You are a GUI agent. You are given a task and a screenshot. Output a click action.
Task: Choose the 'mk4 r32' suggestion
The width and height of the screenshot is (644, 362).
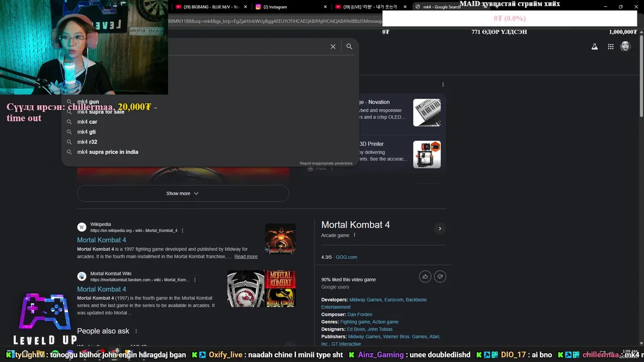pyautogui.click(x=87, y=142)
